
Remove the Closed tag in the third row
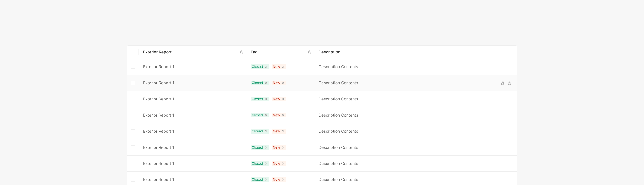coord(266,99)
